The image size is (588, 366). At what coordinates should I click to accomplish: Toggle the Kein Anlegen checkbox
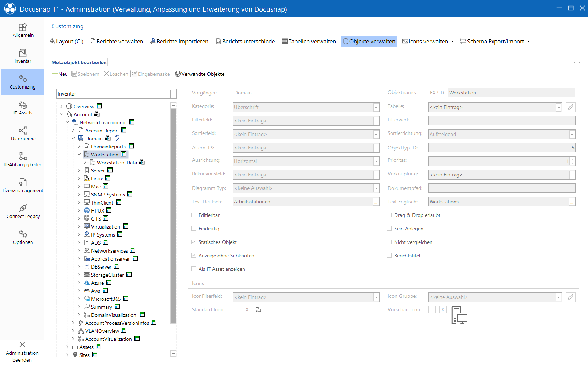[x=389, y=229]
